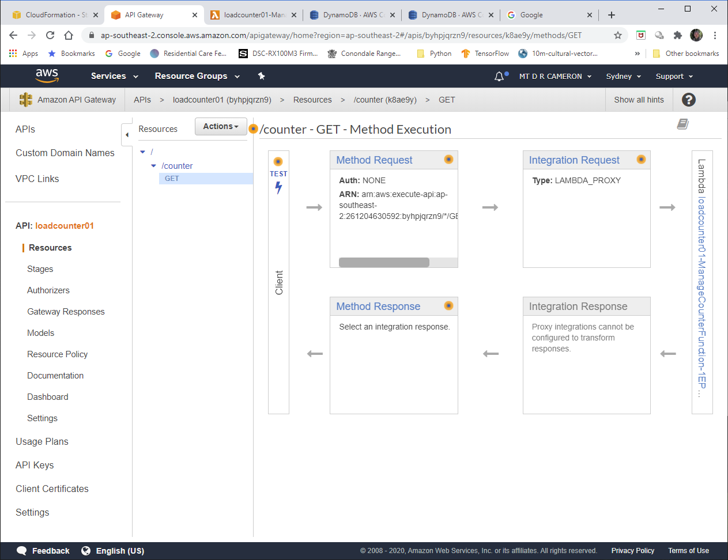
Task: Open VPC Links in sidebar
Action: (37, 179)
